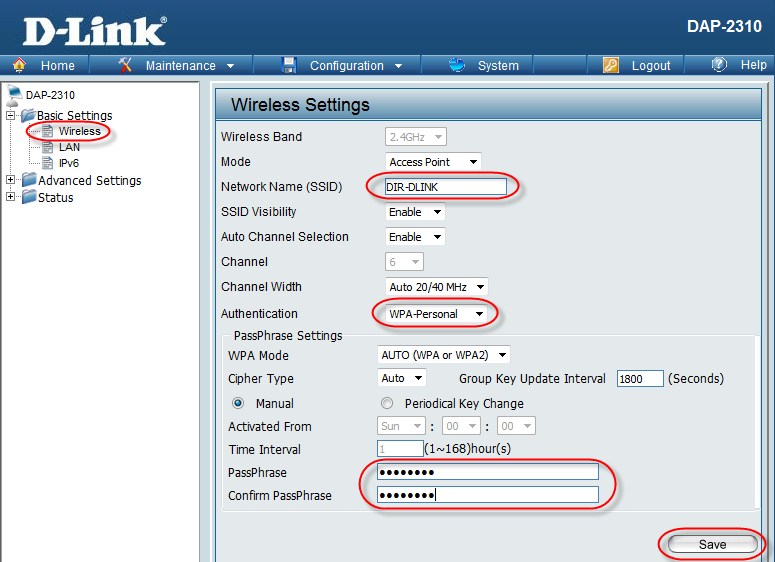Open the Activated From hour dropdown
Screen dimensions: 775x562
tap(461, 426)
